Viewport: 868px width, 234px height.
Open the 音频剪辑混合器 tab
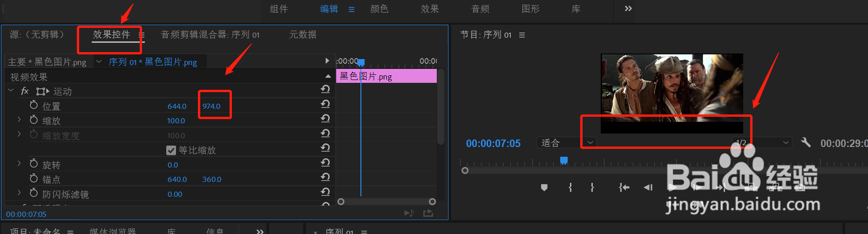click(x=210, y=34)
